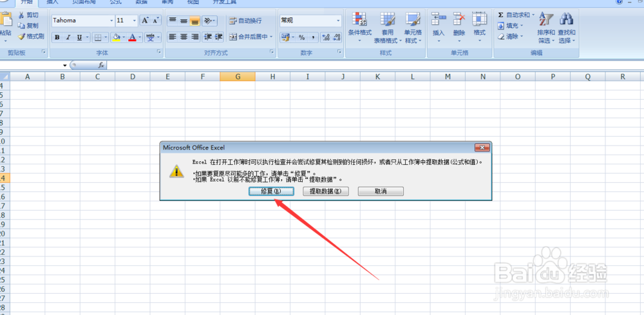
Task: Toggle align text left
Action: pyautogui.click(x=173, y=37)
